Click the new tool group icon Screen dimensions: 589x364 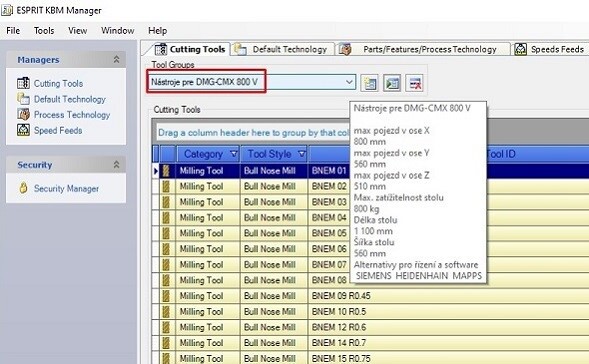coord(370,83)
